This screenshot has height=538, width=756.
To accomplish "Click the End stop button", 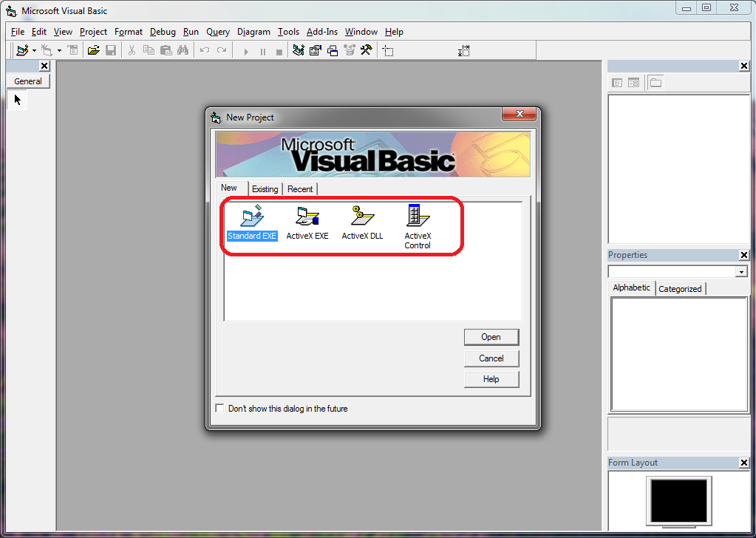I will (x=279, y=52).
